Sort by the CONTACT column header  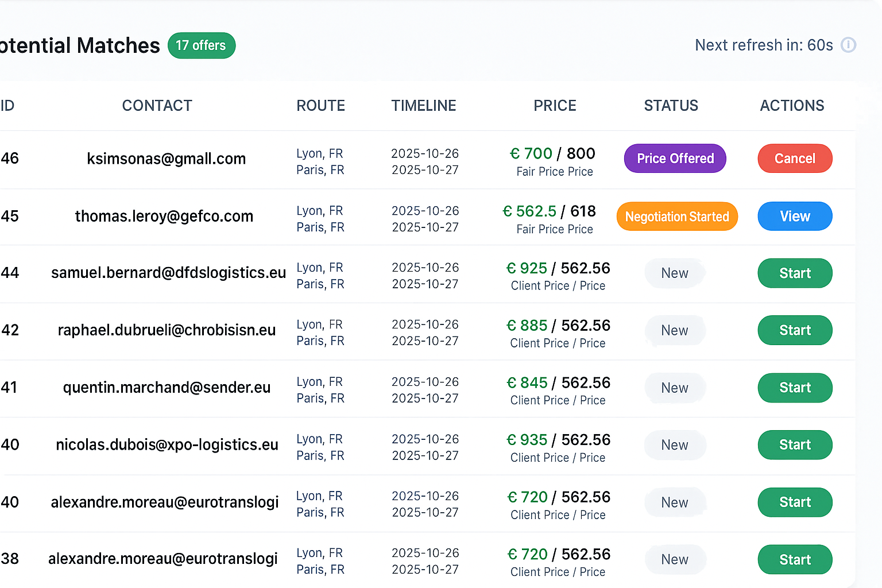tap(157, 106)
